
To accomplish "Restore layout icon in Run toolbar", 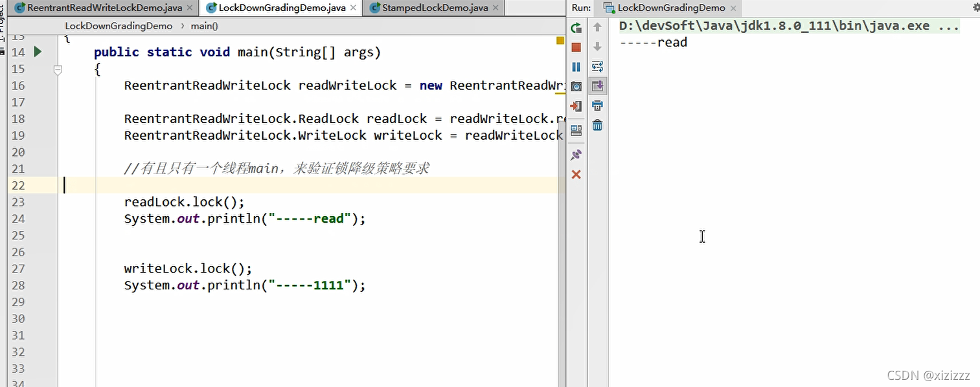I will (576, 130).
